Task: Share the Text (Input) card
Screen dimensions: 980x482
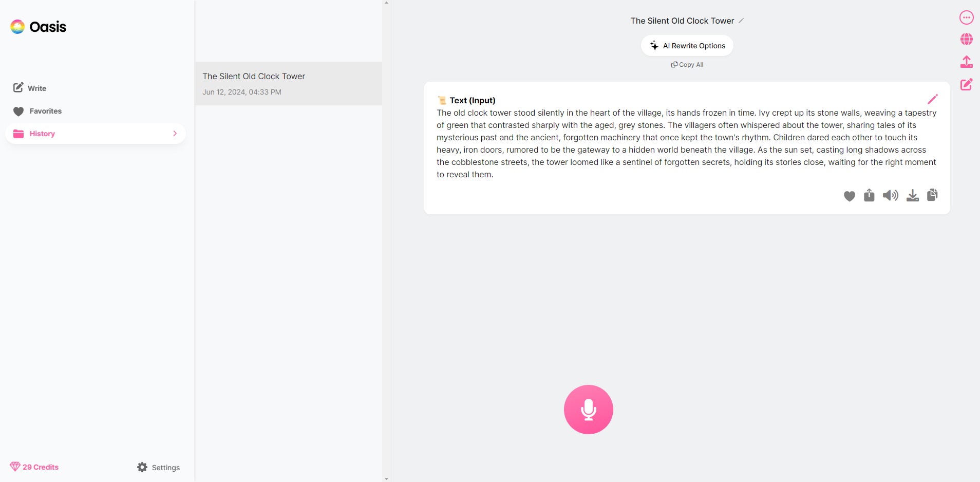Action: 869,195
